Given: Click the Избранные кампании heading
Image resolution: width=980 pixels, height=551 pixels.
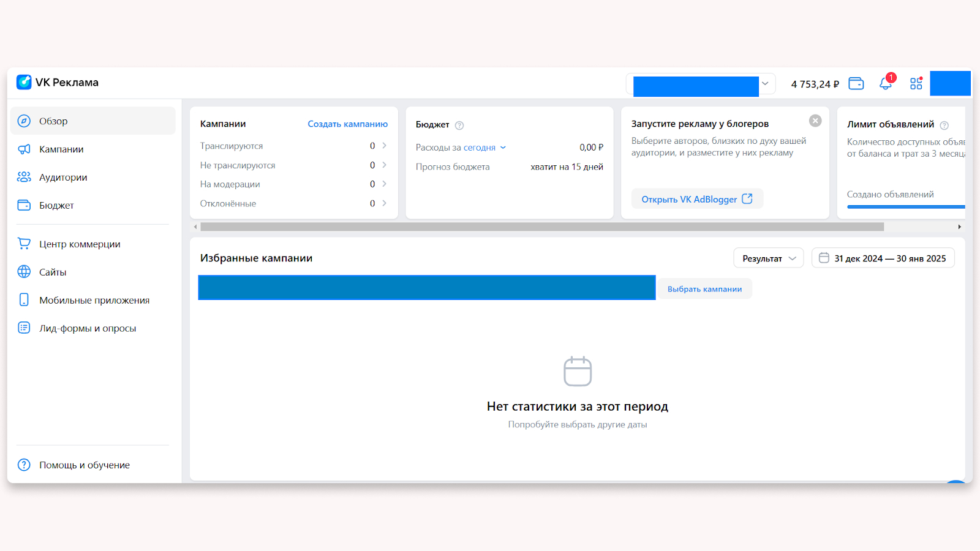Looking at the screenshot, I should pyautogui.click(x=256, y=258).
